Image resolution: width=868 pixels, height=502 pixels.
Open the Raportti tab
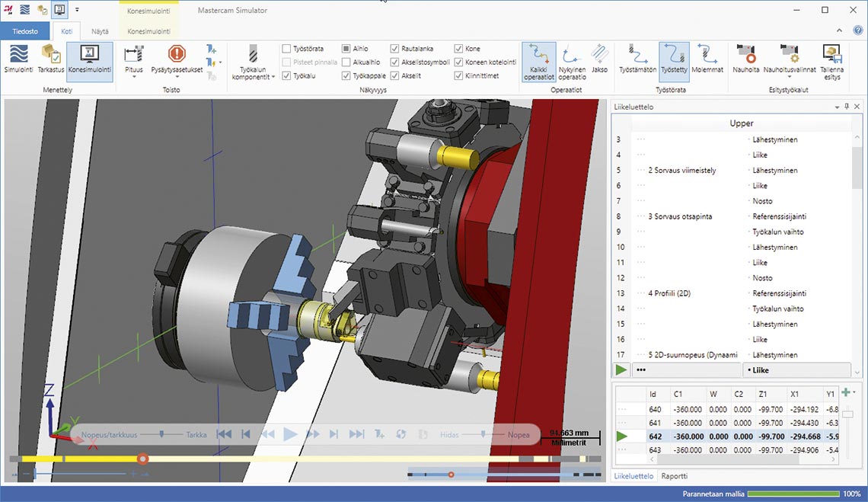674,476
